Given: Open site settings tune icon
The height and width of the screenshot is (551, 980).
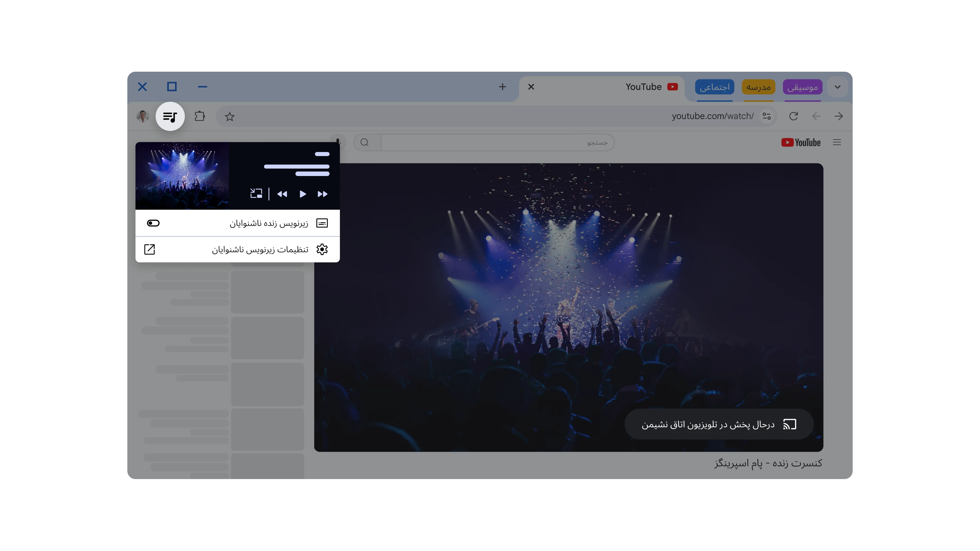Looking at the screenshot, I should tap(767, 116).
